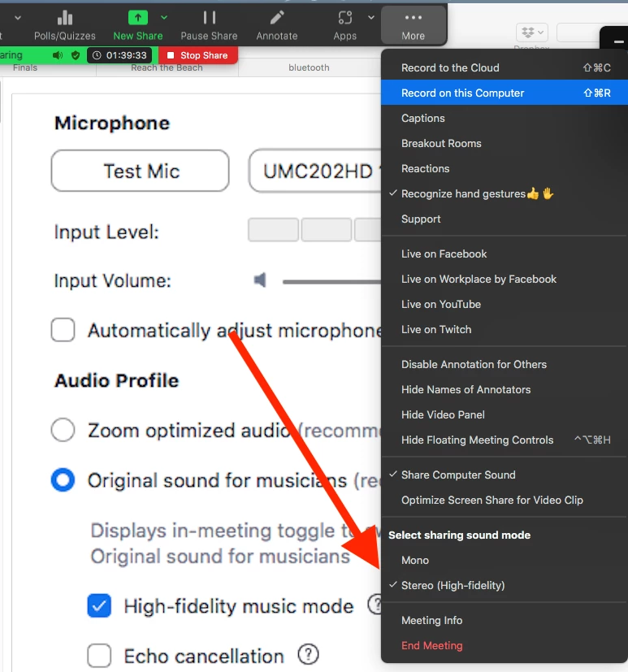Image resolution: width=628 pixels, height=672 pixels.
Task: Select Zoom optimized audio radio button
Action: point(63,429)
